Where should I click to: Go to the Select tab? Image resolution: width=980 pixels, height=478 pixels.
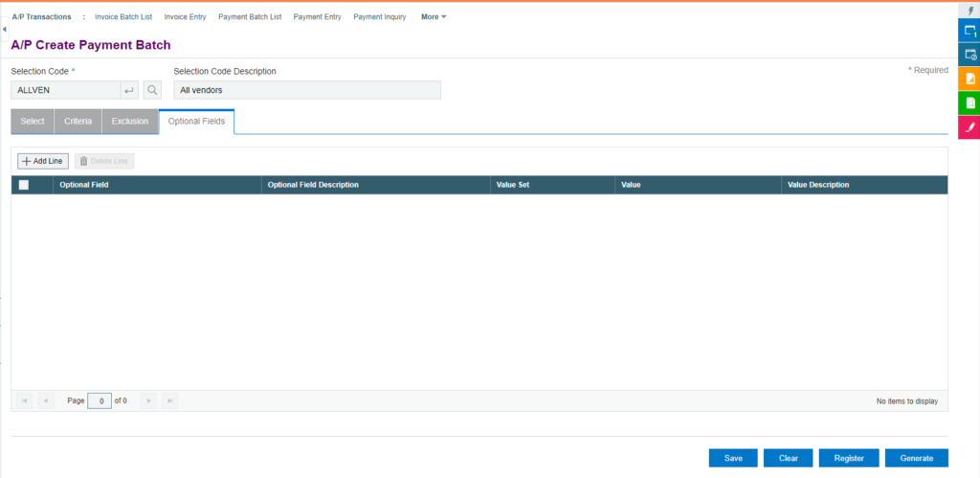(32, 122)
